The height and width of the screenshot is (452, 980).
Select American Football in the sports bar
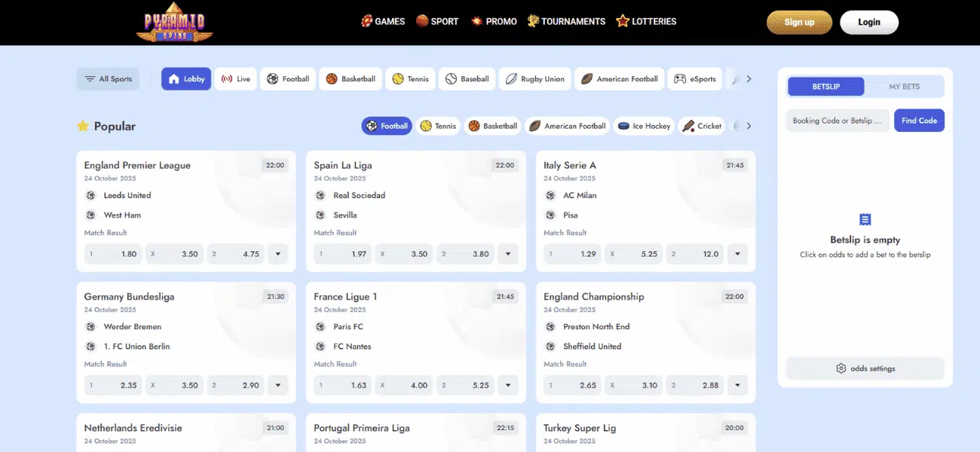click(619, 79)
